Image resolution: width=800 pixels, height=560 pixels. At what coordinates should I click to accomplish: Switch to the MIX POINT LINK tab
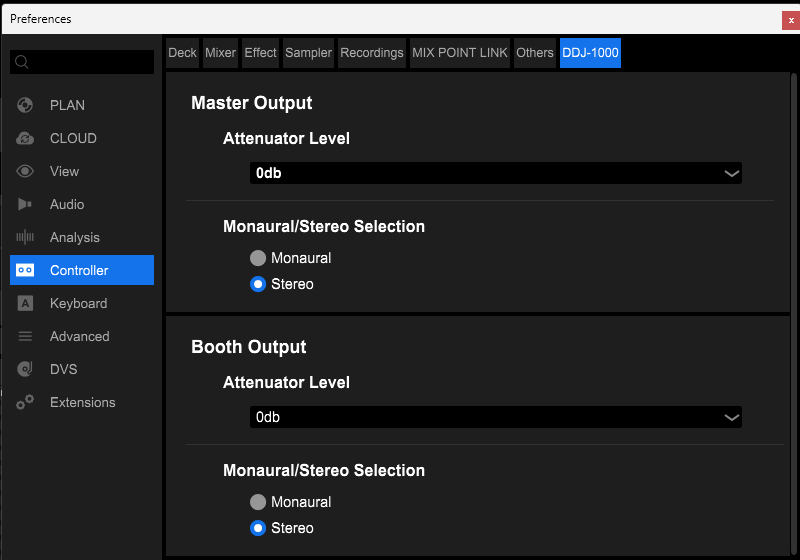(460, 53)
